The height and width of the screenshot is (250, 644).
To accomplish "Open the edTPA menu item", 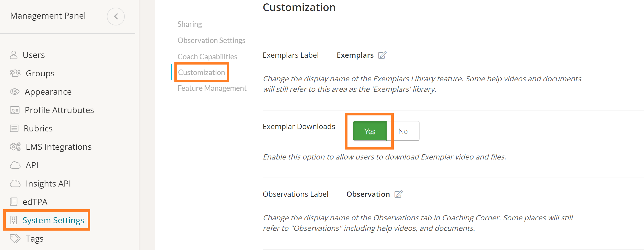I will pyautogui.click(x=35, y=202).
